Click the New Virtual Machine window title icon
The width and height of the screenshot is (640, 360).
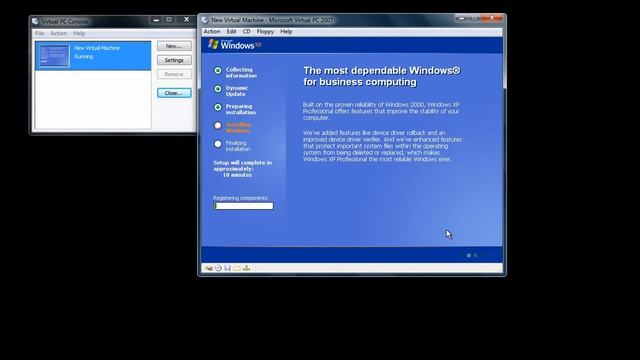(205, 20)
